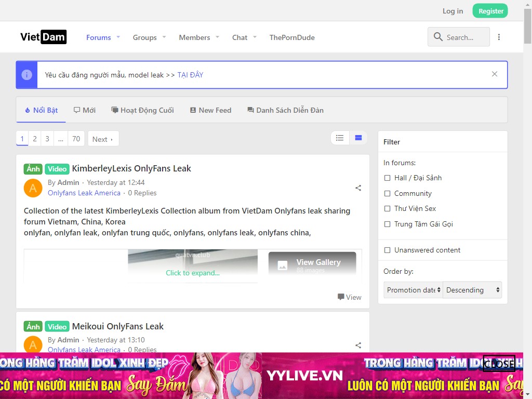The width and height of the screenshot is (532, 399).
Task: Enable the Community forum filter
Action: pos(387,193)
